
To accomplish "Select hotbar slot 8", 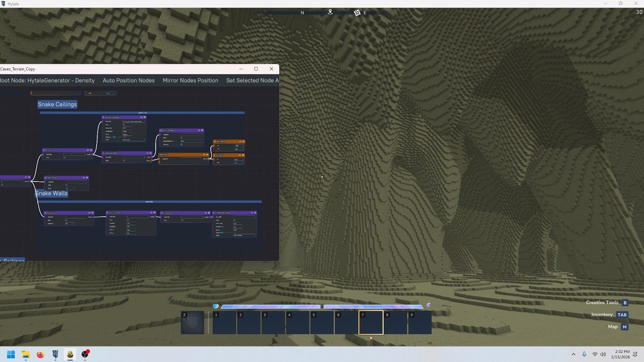I will tap(395, 322).
